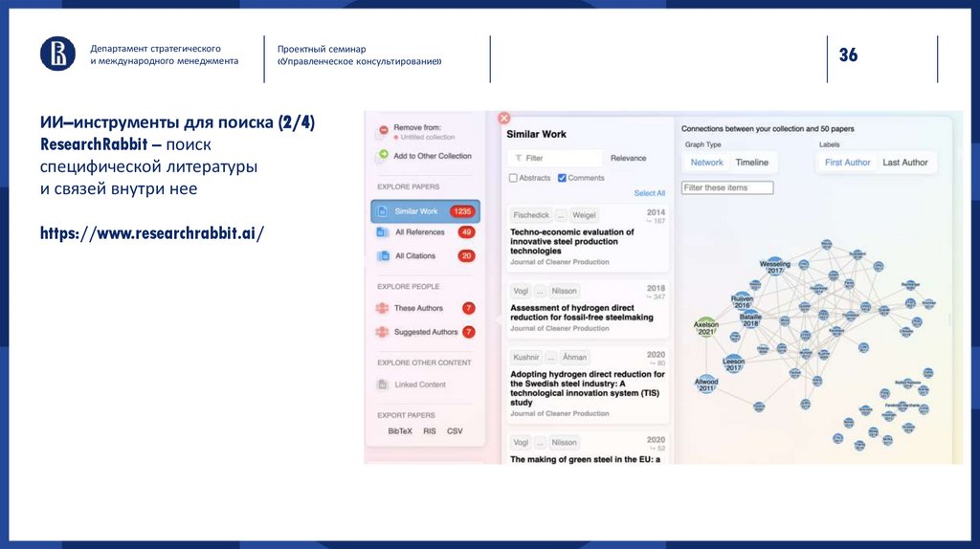Click the Allwood 2011 graph node
This screenshot has width=980, height=549.
click(x=706, y=384)
